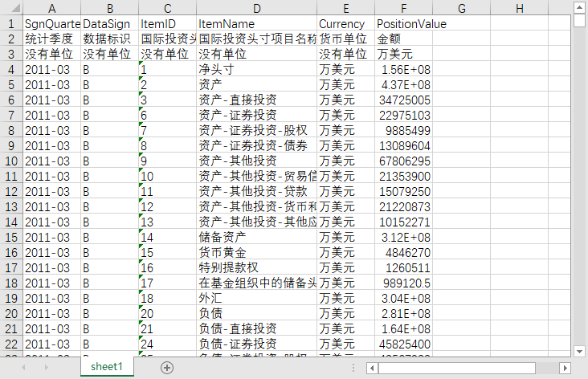Select column F header
The height and width of the screenshot is (379, 588).
(403, 8)
